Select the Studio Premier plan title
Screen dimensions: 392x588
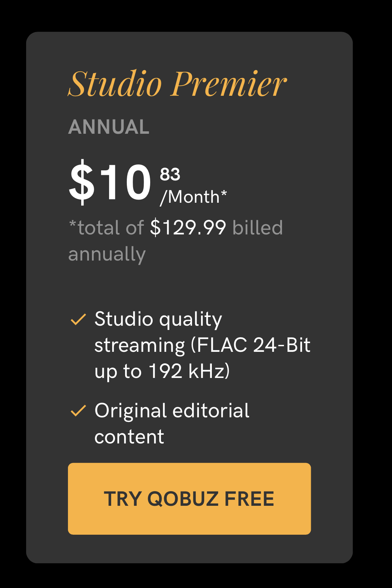point(177,84)
